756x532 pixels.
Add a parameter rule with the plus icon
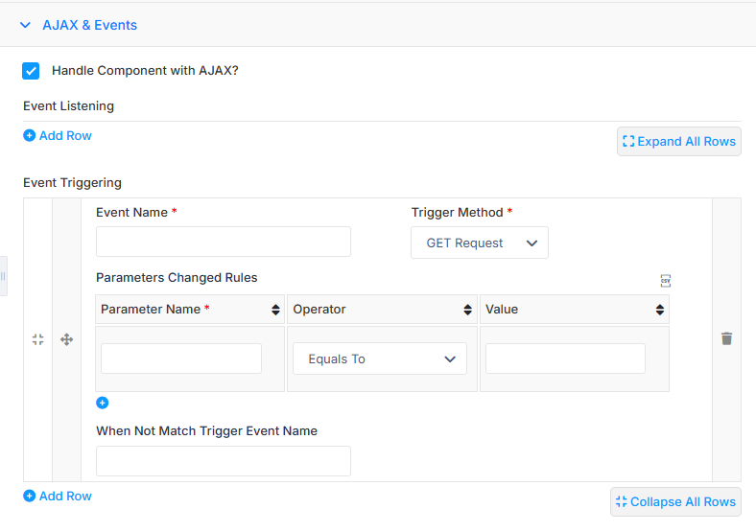click(103, 403)
